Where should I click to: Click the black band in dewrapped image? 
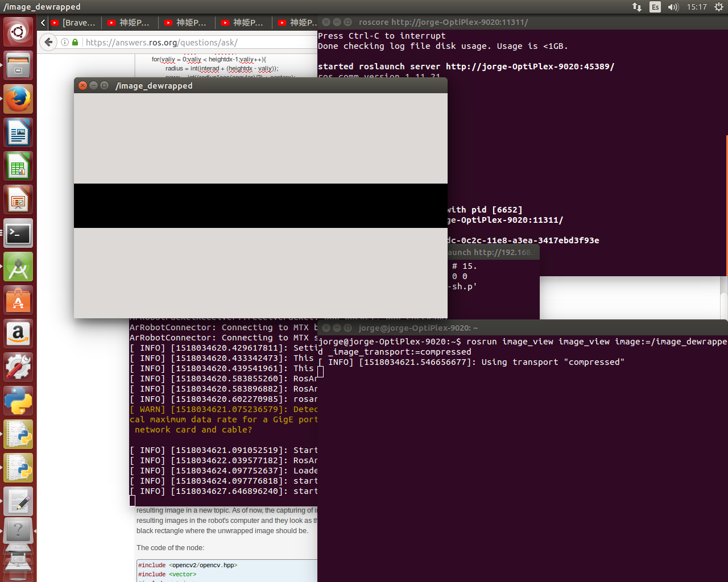260,206
